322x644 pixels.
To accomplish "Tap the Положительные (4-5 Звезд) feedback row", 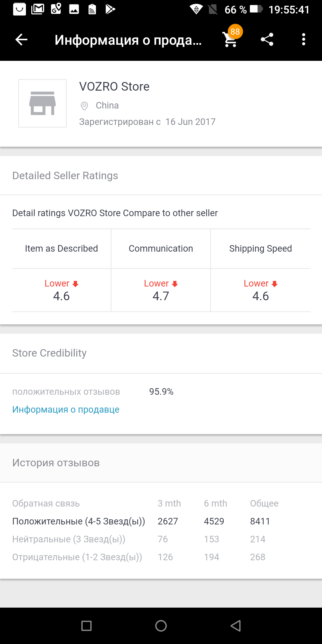I will 161,521.
